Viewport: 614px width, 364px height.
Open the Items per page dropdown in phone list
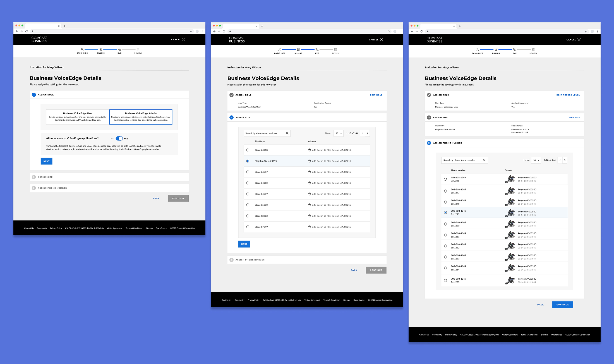(x=536, y=160)
